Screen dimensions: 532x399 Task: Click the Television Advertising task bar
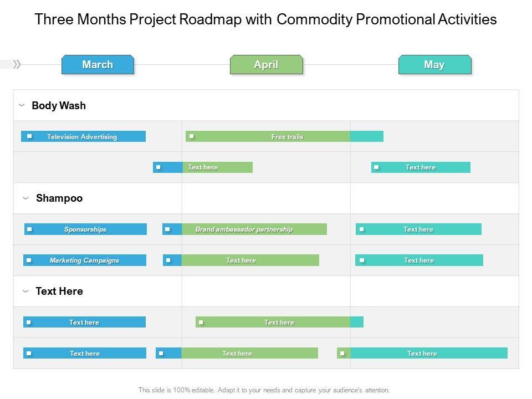83,136
